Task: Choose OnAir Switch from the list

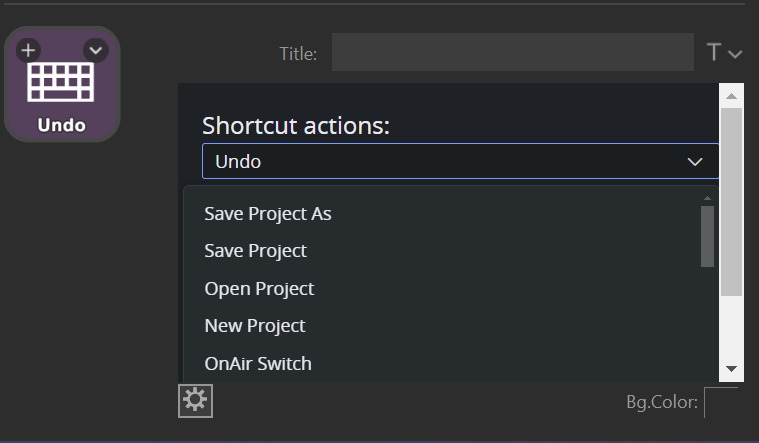Action: tap(258, 363)
